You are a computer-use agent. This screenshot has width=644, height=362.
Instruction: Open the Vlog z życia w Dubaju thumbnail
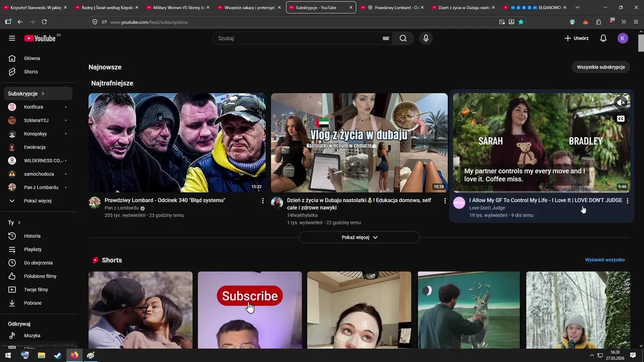359,143
